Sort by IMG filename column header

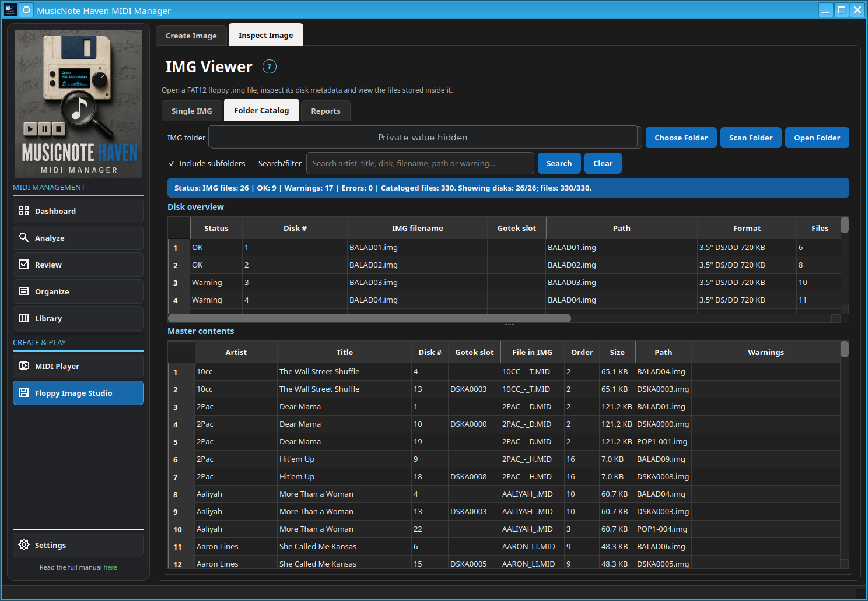coord(418,228)
